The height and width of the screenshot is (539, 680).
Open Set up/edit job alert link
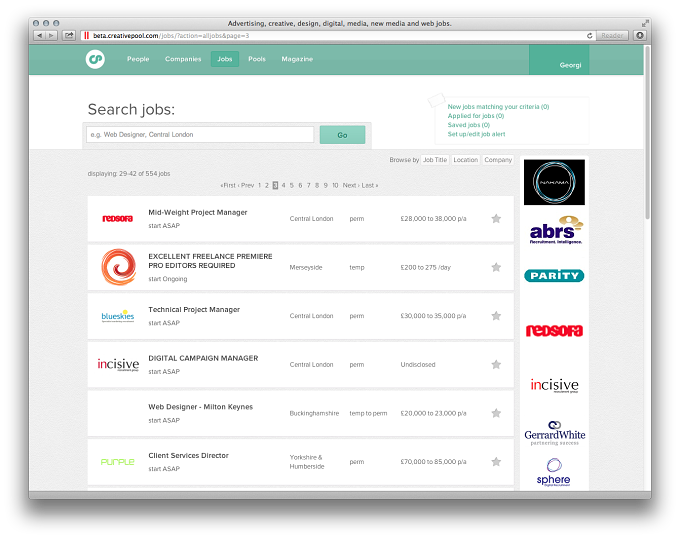(476, 134)
